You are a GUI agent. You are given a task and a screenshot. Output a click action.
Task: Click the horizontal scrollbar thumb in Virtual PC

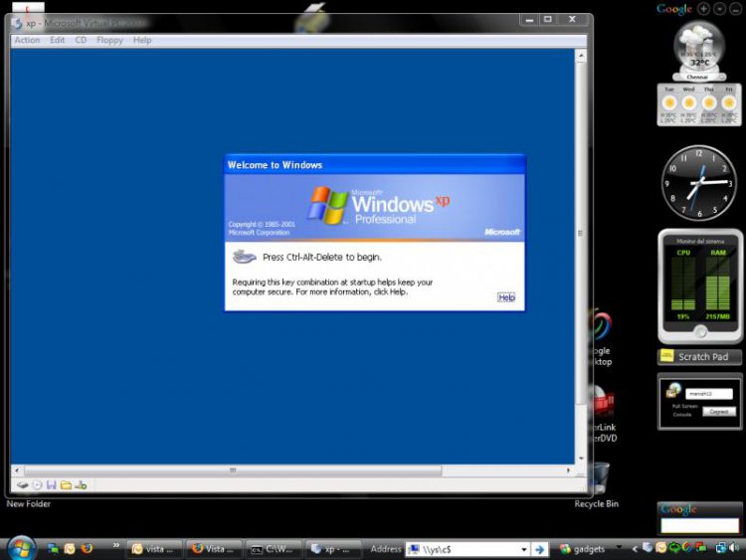(x=233, y=470)
